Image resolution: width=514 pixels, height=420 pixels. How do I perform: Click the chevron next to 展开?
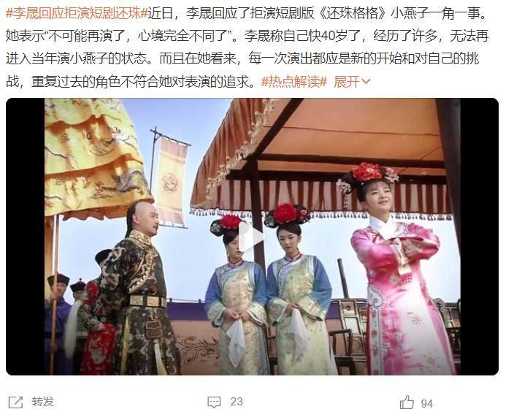tap(366, 81)
